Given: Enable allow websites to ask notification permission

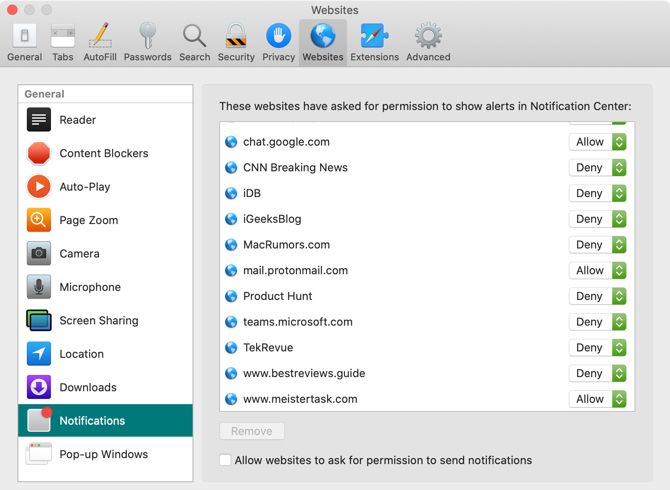Looking at the screenshot, I should pos(225,461).
